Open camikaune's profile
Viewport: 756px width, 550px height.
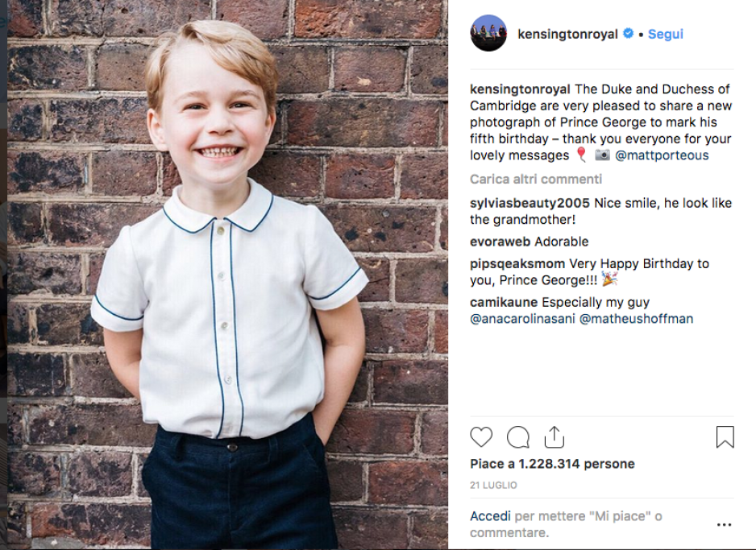coord(504,303)
